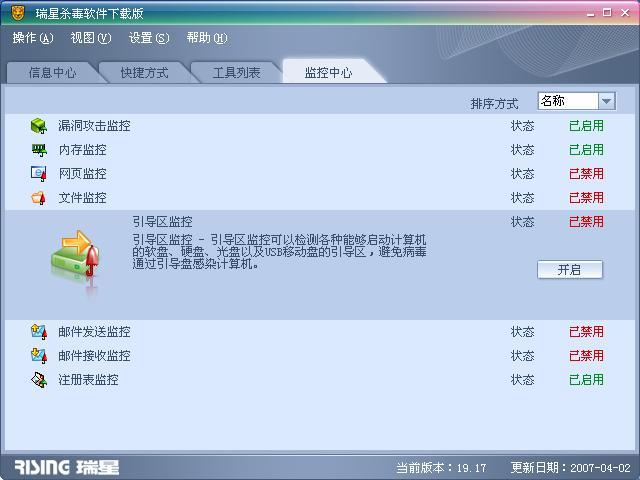Select the 邮件接收监控 envelope icon
Viewport: 640px width, 480px height.
[x=39, y=356]
